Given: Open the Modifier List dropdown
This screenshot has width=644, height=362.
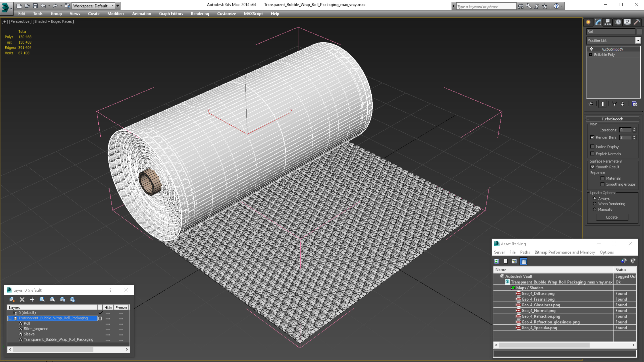Looking at the screenshot, I should 638,40.
